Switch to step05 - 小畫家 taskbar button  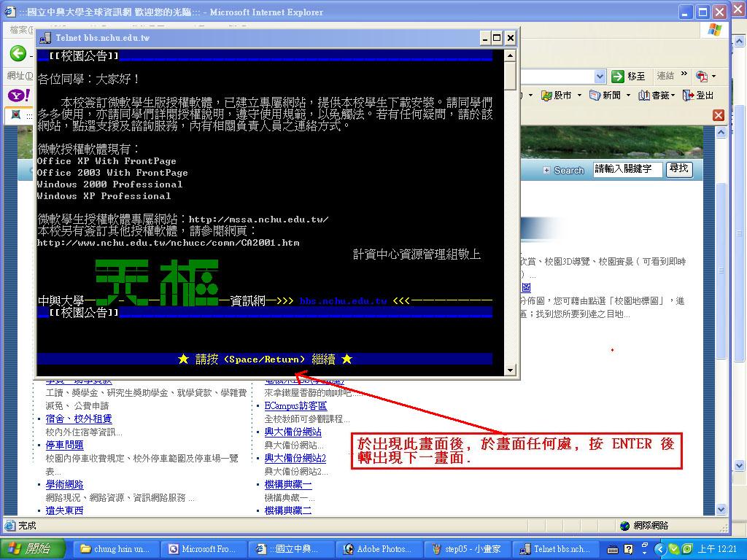pos(468,549)
